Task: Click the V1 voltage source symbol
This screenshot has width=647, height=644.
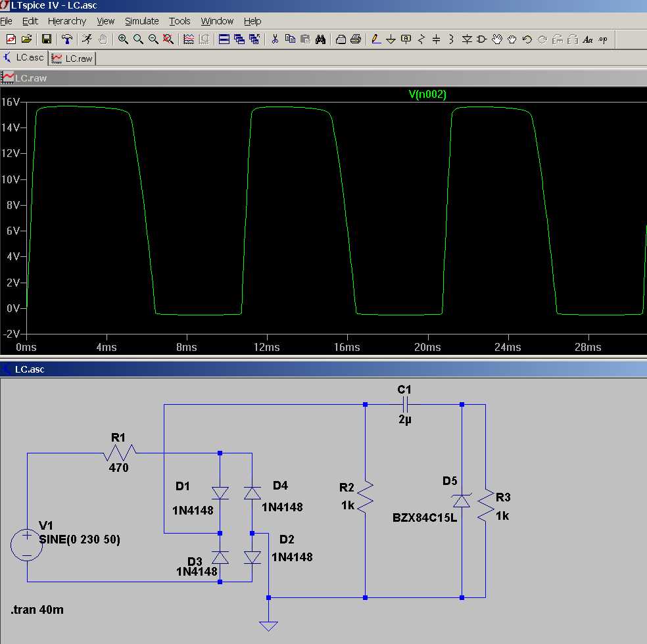Action: [27, 545]
